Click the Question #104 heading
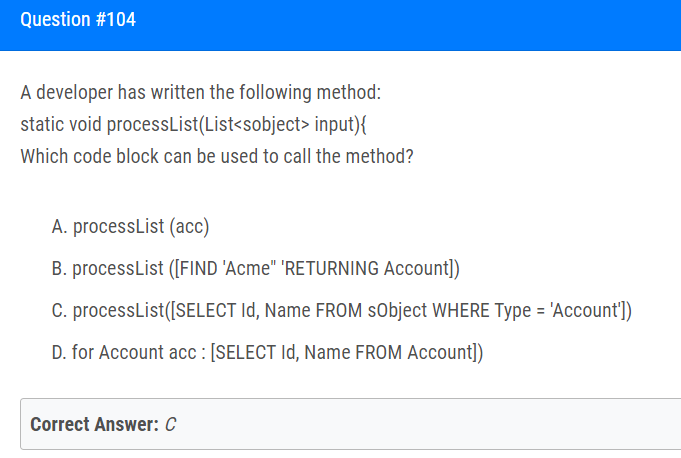Viewport: 681px width, 458px height. [78, 20]
